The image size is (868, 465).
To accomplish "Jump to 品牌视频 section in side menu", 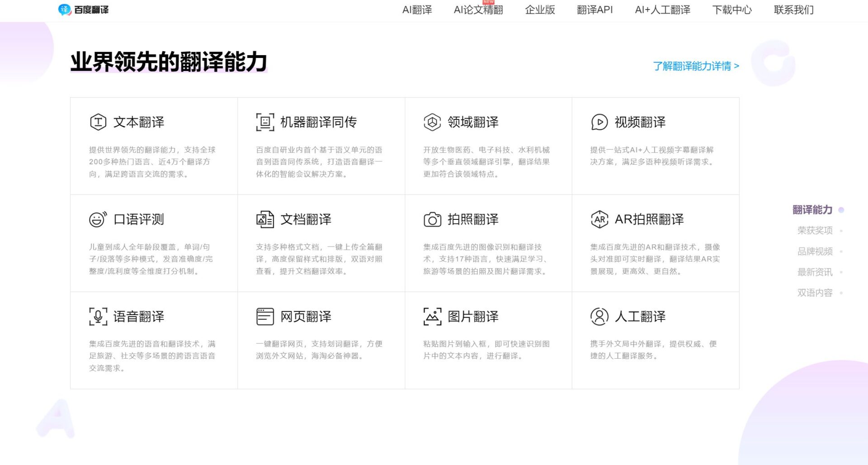I will 815,251.
